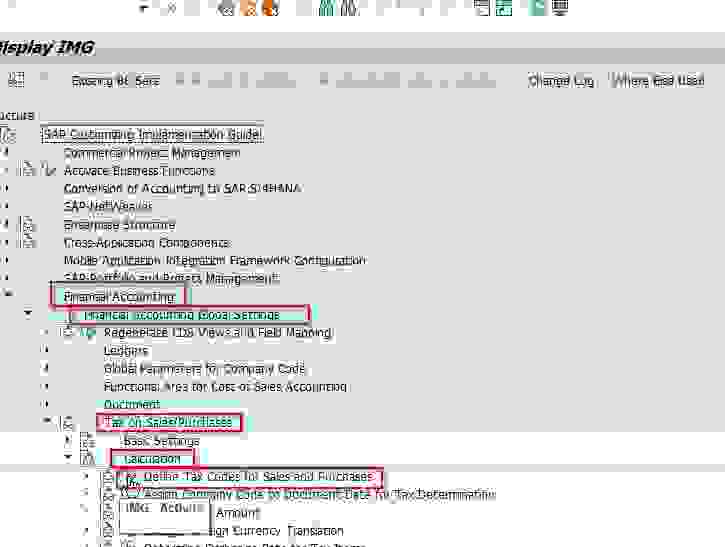Select SAP Customizing Implementation Guide root node
The height and width of the screenshot is (547, 725).
tap(152, 134)
